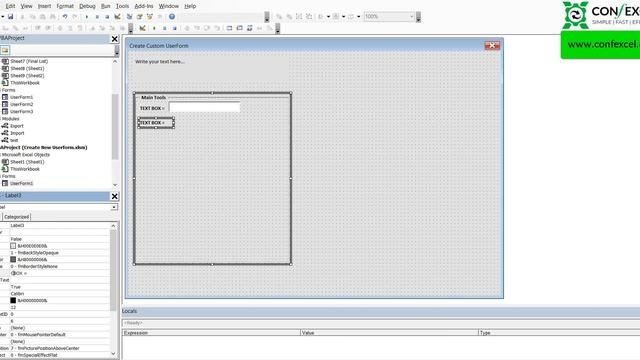Select project Create New Userform.xlsm node
The width and height of the screenshot is (640, 360).
pyautogui.click(x=44, y=147)
